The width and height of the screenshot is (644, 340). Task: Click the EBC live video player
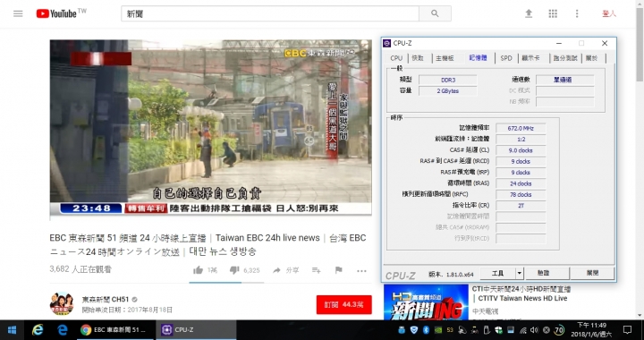(x=211, y=127)
